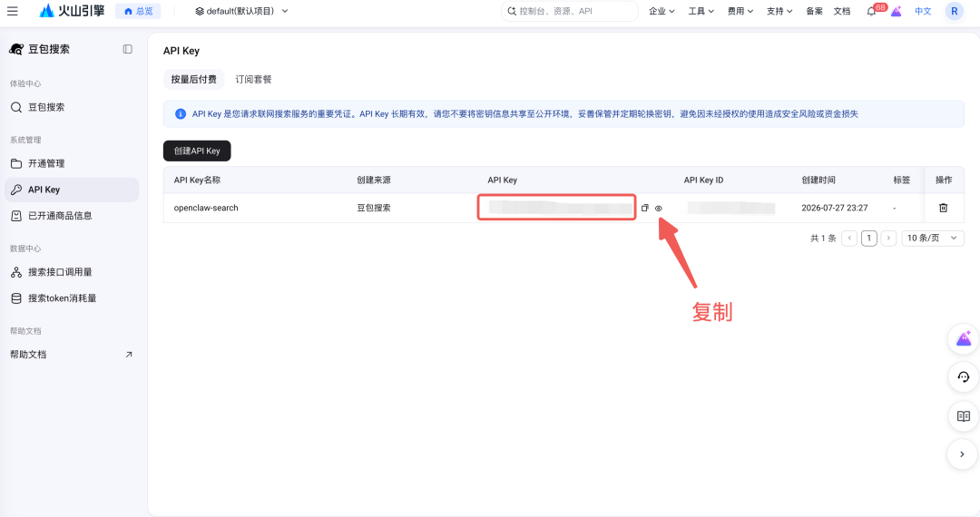
Task: Switch to the 按量后付费 tab
Action: [194, 79]
